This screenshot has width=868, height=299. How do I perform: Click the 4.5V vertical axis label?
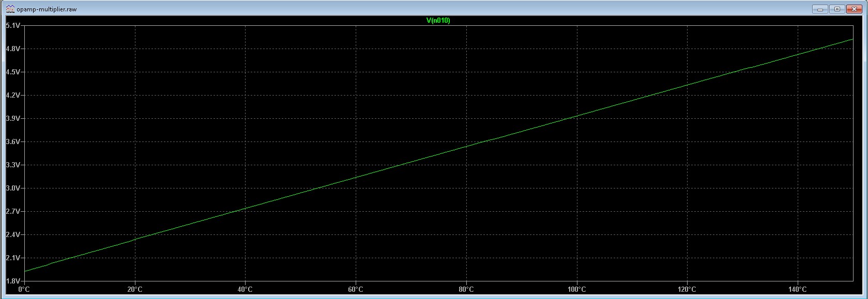click(13, 72)
